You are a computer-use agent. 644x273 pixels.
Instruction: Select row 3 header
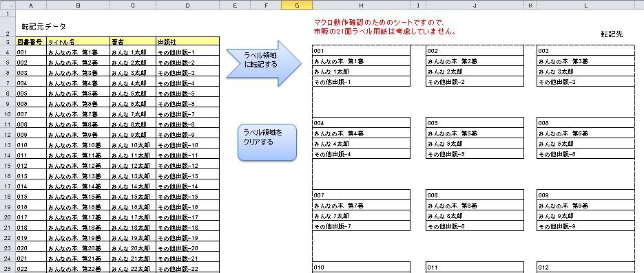(8, 42)
